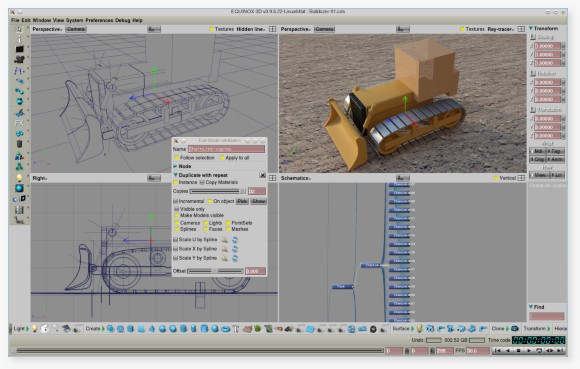
Task: Click Camera button in top-left Perspective view
Action: click(x=76, y=29)
